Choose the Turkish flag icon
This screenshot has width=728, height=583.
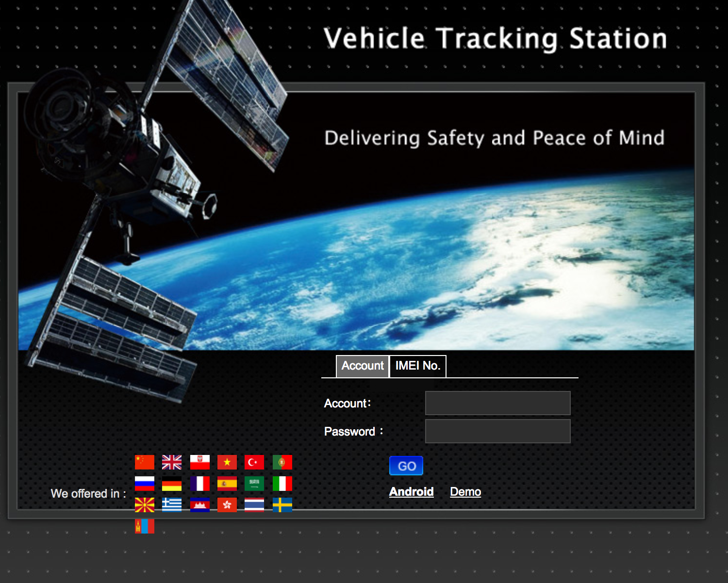pos(254,462)
